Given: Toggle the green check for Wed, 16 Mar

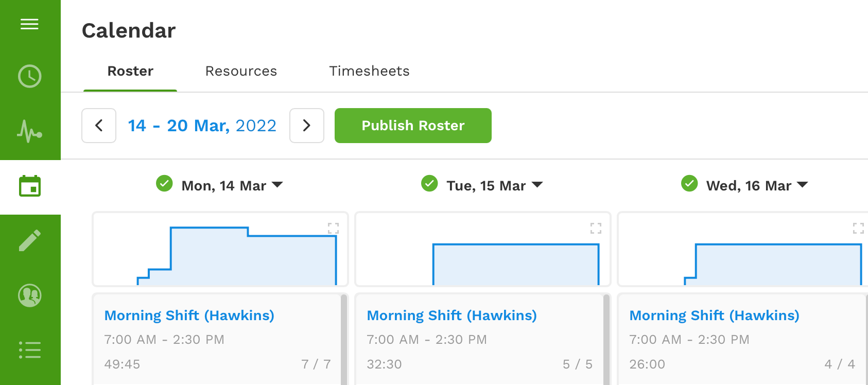Looking at the screenshot, I should [x=689, y=183].
